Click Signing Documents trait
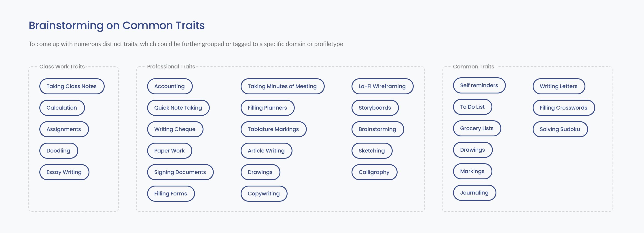644x233 pixels. 180,172
